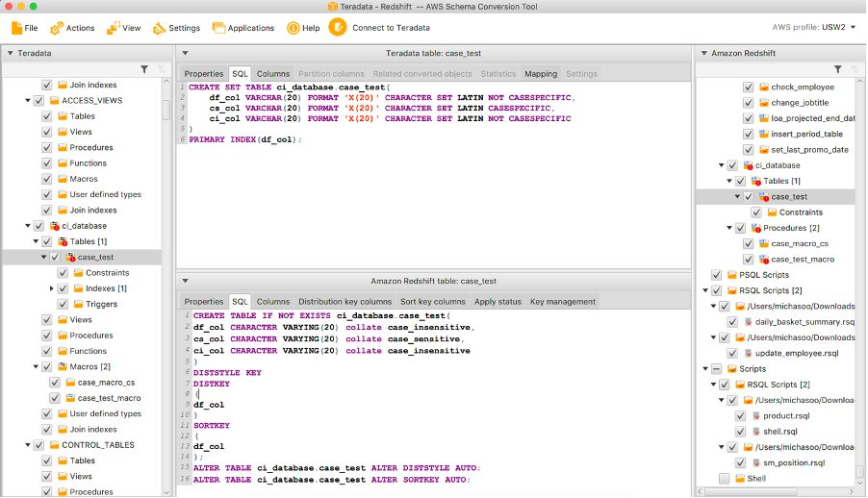This screenshot has width=868, height=498.
Task: Click the PSQL Scripts folder icon
Action: point(731,275)
